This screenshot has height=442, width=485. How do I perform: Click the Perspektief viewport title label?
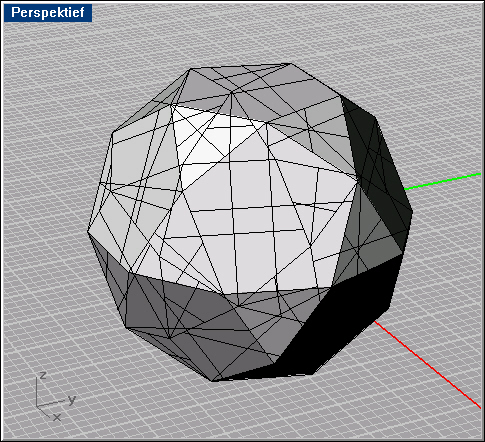click(48, 13)
